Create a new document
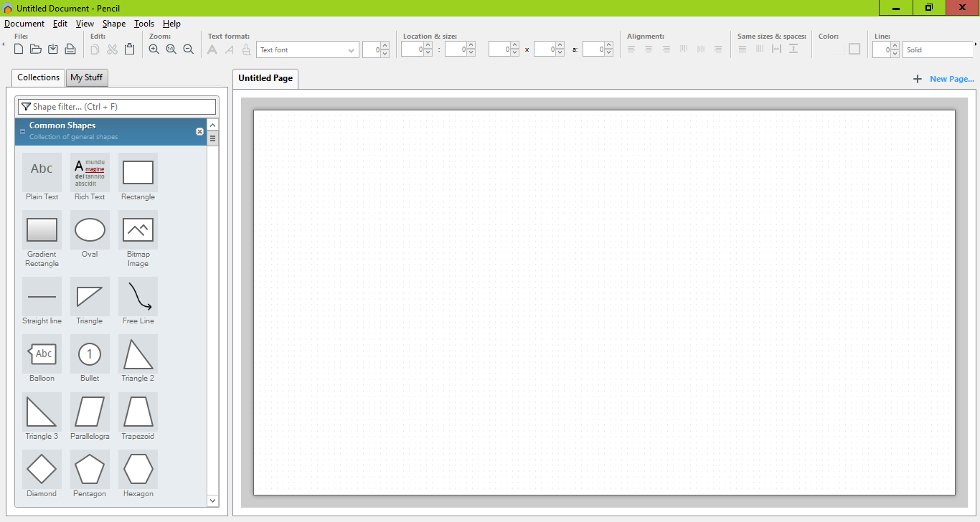980x522 pixels. [x=18, y=49]
